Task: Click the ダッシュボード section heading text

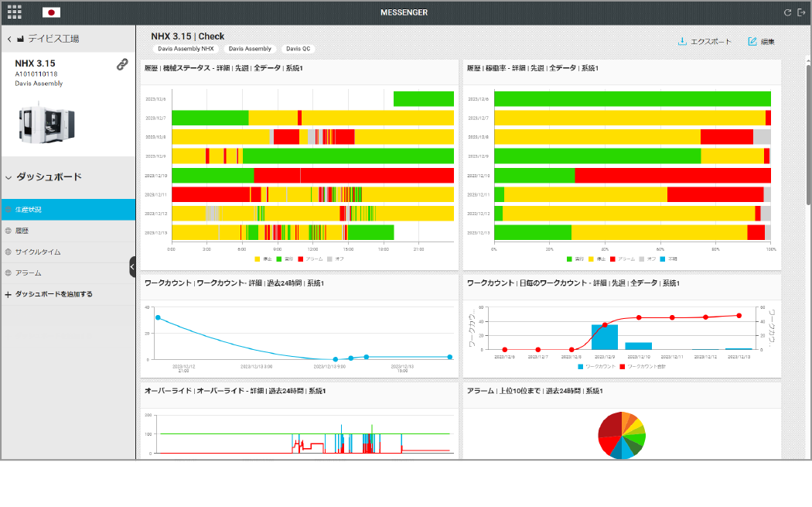Action: pyautogui.click(x=49, y=176)
